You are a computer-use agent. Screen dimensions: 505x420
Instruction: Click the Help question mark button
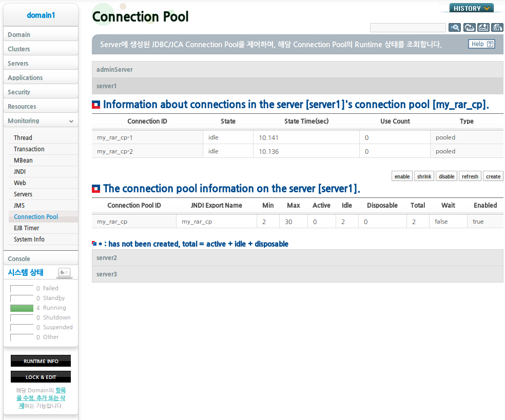pos(481,44)
